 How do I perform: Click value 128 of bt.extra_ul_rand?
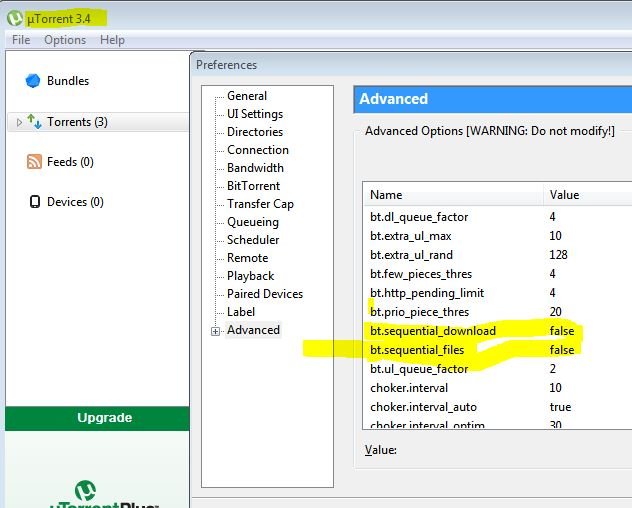(x=558, y=255)
